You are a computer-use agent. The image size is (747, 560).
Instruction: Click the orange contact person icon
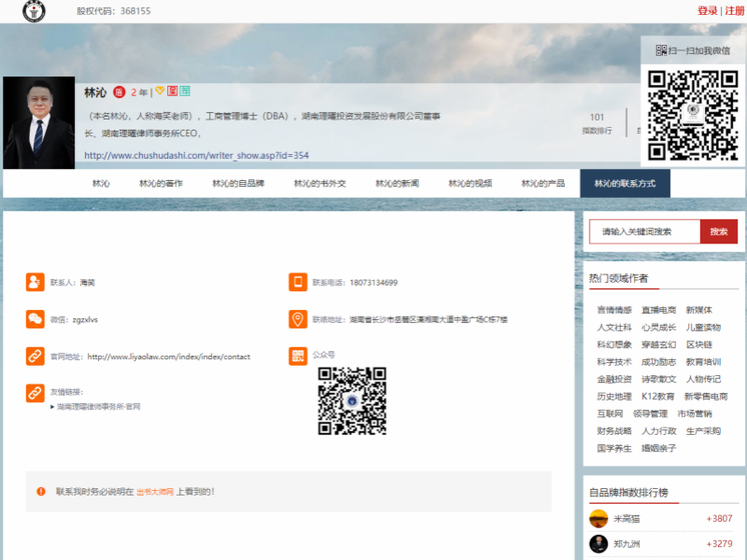pos(35,282)
